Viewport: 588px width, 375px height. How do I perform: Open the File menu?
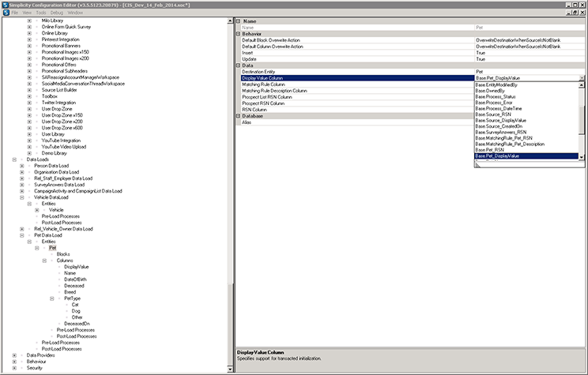click(15, 13)
